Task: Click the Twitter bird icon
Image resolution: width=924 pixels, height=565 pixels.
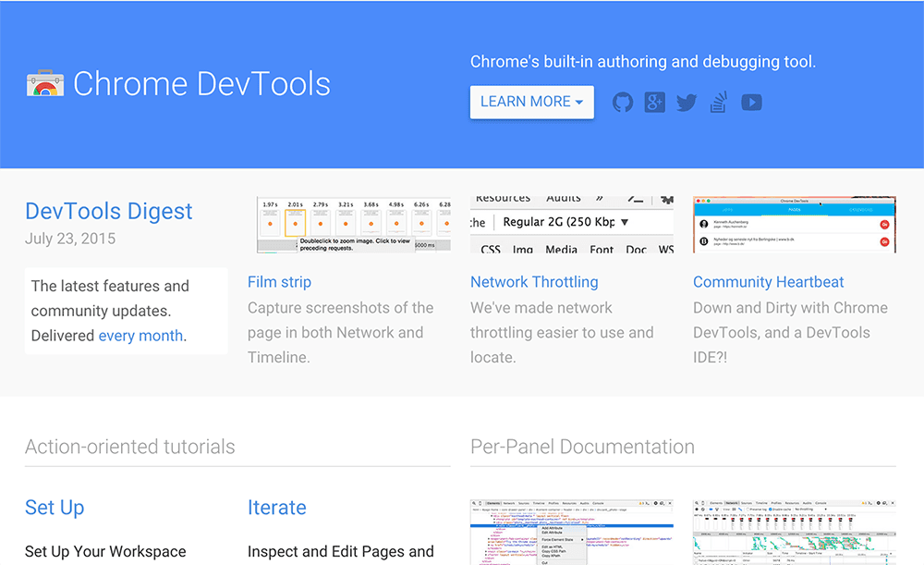Action: 686,102
